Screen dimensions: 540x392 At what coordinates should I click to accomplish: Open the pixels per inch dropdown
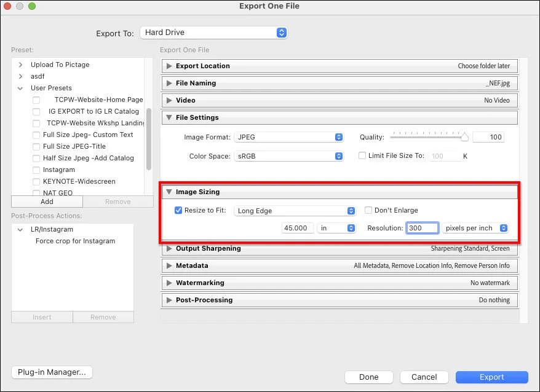(475, 227)
